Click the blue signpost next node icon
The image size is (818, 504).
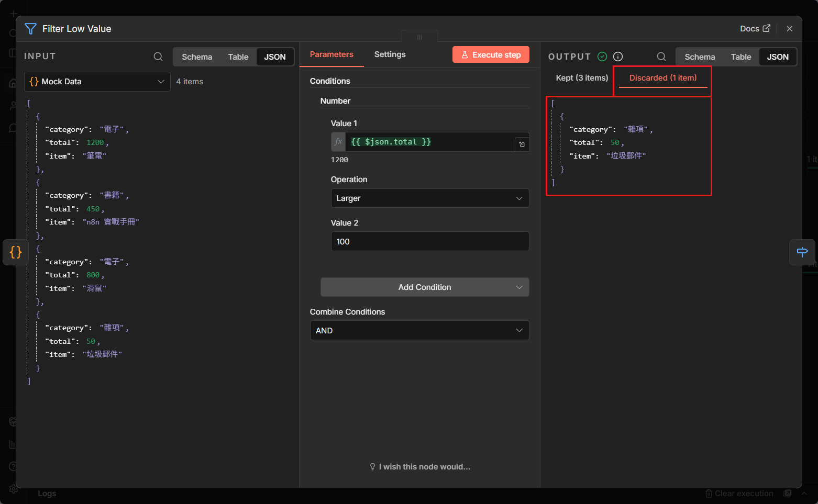[802, 252]
